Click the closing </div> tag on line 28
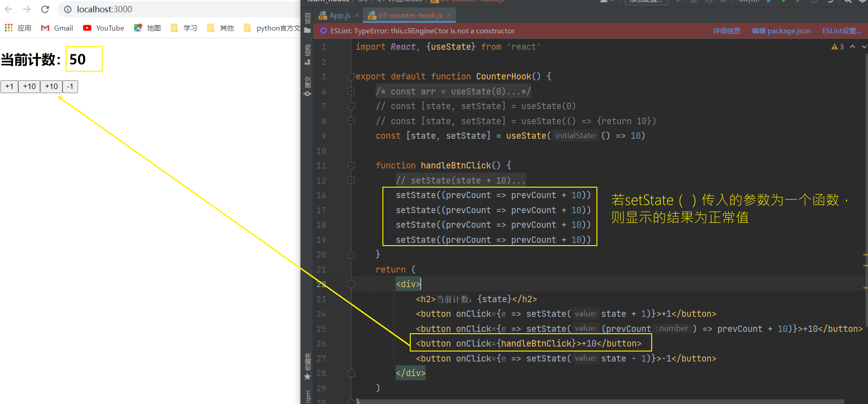This screenshot has height=404, width=868. tap(410, 373)
